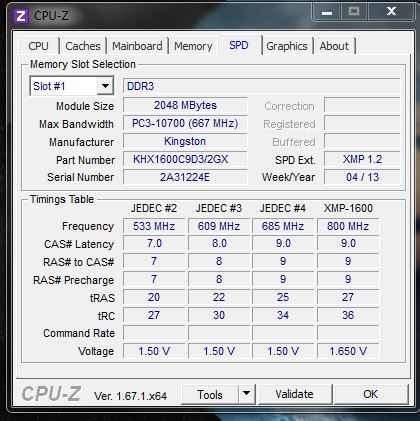Click the tRC value 34
The height and width of the screenshot is (421, 420).
283,315
